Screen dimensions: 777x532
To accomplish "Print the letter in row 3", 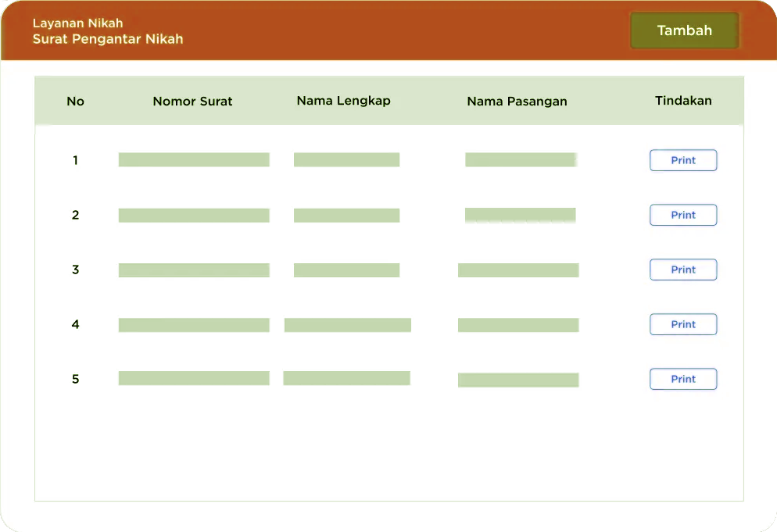I will 683,270.
